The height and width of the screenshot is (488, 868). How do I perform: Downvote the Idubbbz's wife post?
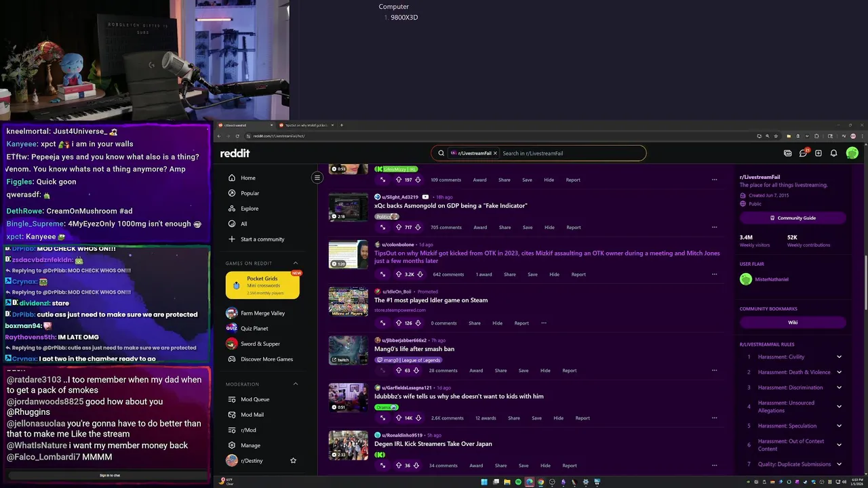coord(419,418)
